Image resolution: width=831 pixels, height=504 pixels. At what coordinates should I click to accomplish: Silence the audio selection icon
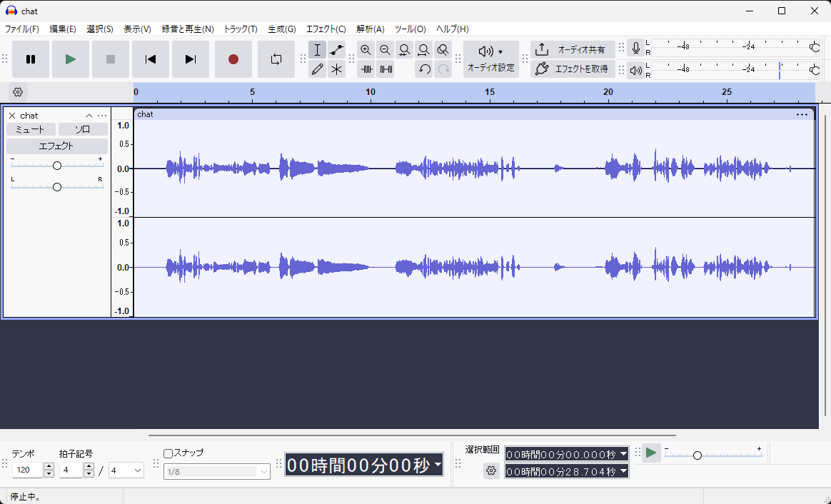click(386, 69)
